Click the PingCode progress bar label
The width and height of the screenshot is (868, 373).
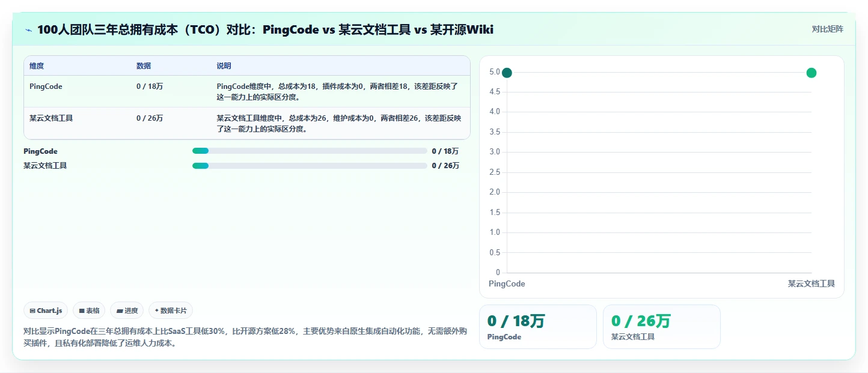(x=40, y=151)
